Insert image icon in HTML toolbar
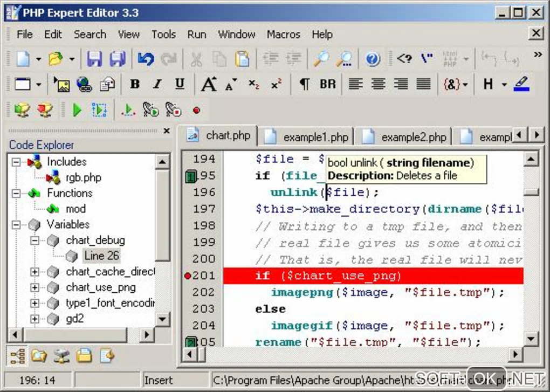 tap(61, 84)
